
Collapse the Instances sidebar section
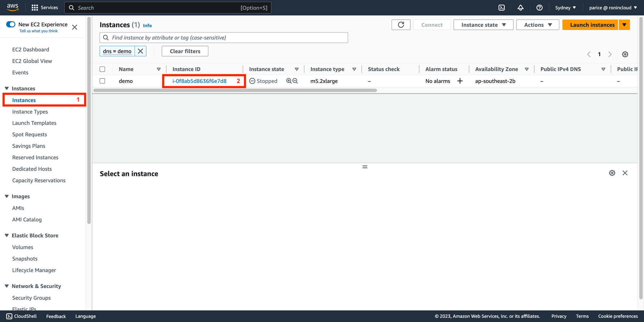(x=7, y=88)
